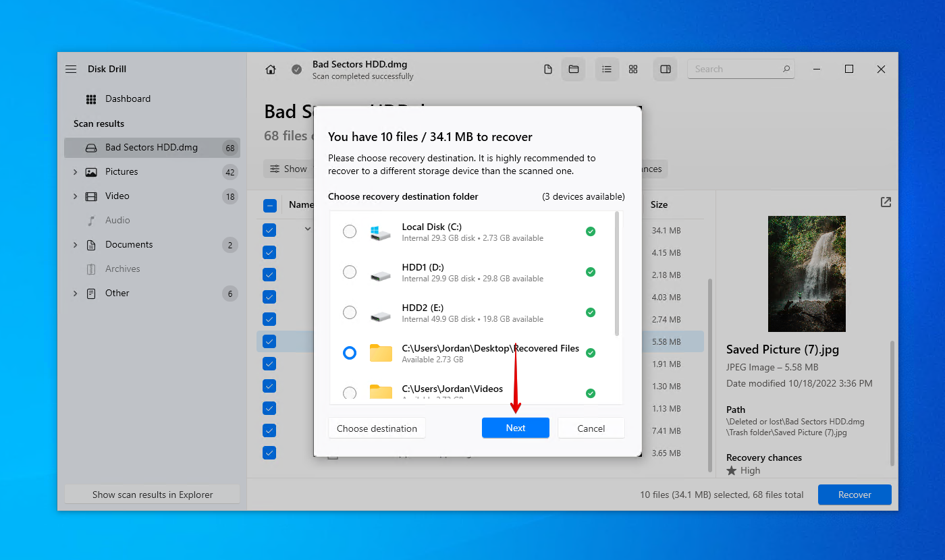Select grid view layout icon
Image resolution: width=945 pixels, height=560 pixels.
tap(633, 69)
